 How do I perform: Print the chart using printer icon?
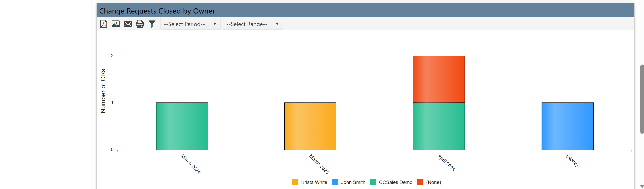coord(140,24)
